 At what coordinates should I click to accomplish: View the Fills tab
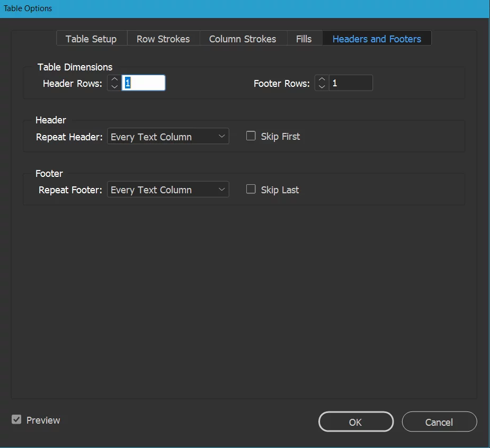click(304, 38)
